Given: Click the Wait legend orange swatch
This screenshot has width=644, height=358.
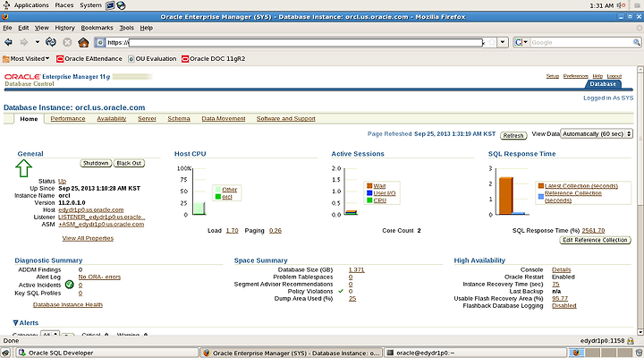Looking at the screenshot, I should point(369,186).
